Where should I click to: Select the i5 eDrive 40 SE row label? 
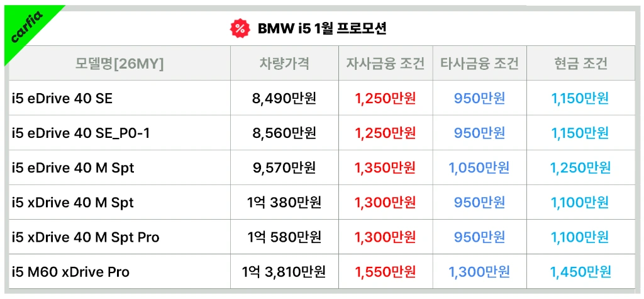click(62, 99)
